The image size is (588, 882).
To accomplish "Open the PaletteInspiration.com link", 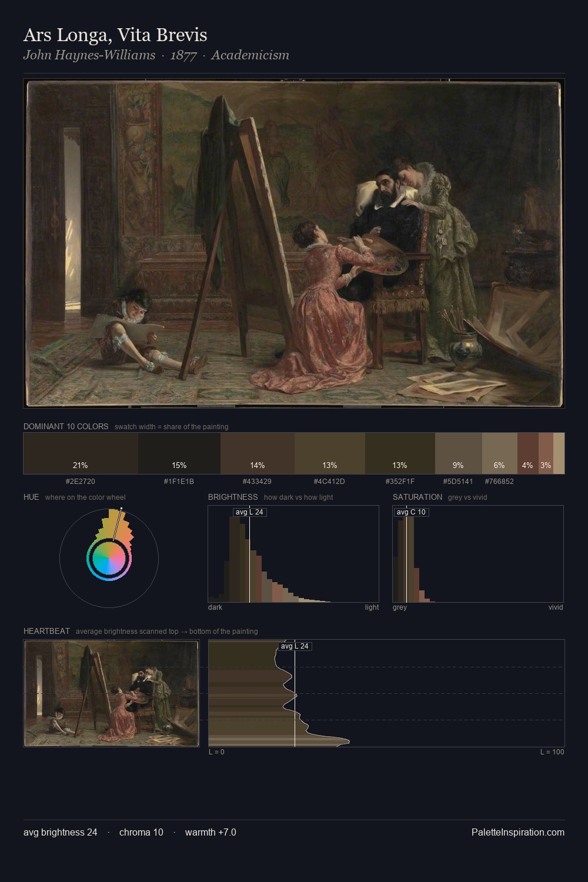I will [x=518, y=832].
